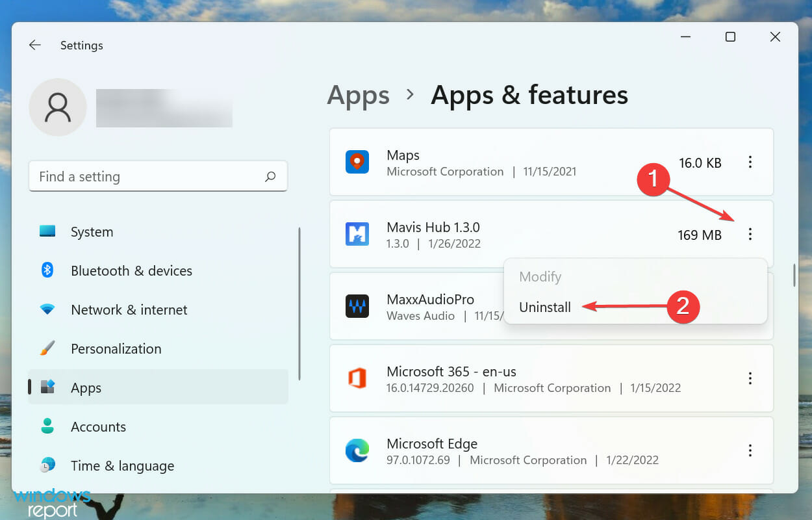Open Time & language settings

pos(158,466)
